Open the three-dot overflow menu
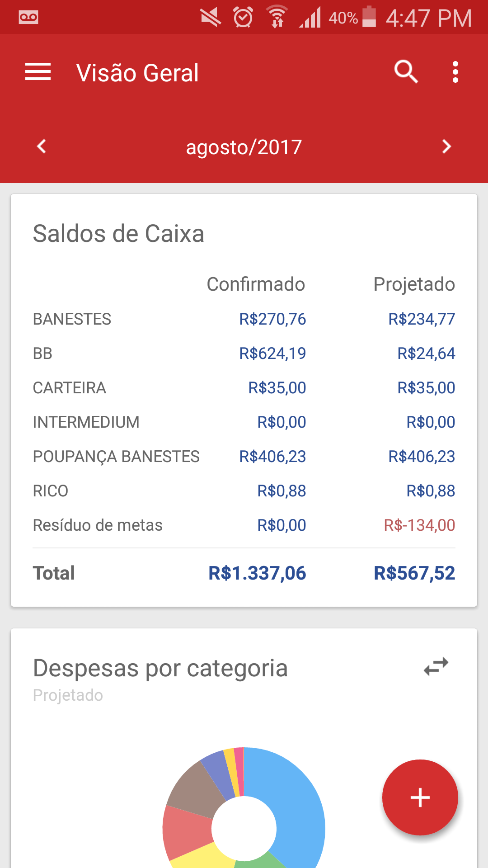Image resolution: width=488 pixels, height=868 pixels. tap(455, 72)
